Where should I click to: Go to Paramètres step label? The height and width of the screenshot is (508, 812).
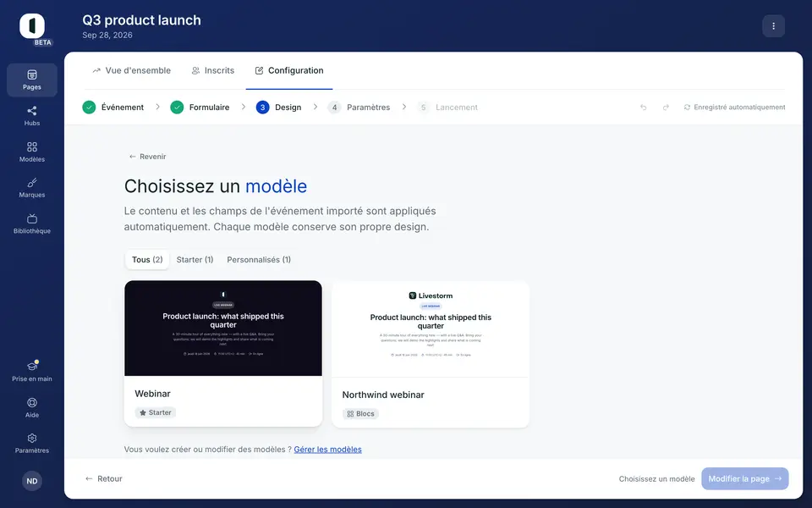coord(368,108)
